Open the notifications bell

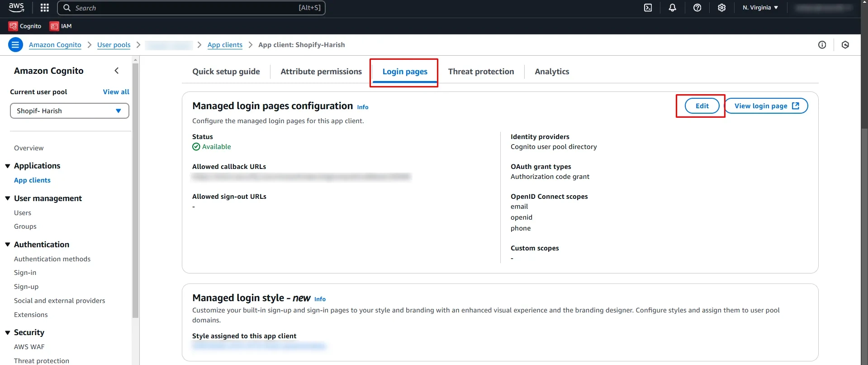pyautogui.click(x=673, y=8)
